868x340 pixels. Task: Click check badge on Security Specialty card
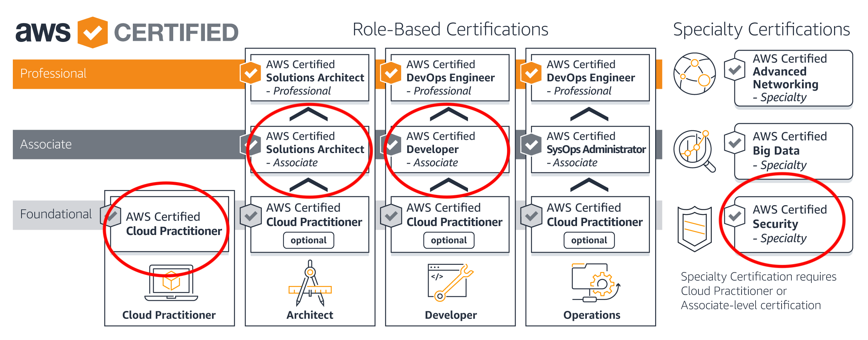735,216
